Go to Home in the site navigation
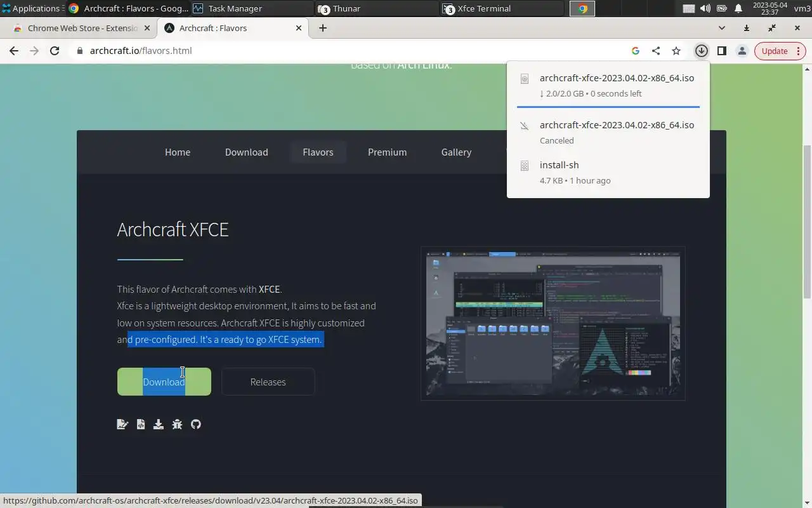 click(x=178, y=152)
